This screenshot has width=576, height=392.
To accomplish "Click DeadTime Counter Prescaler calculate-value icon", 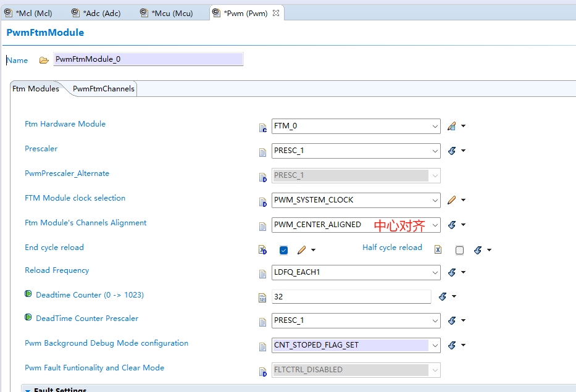I will 452,320.
